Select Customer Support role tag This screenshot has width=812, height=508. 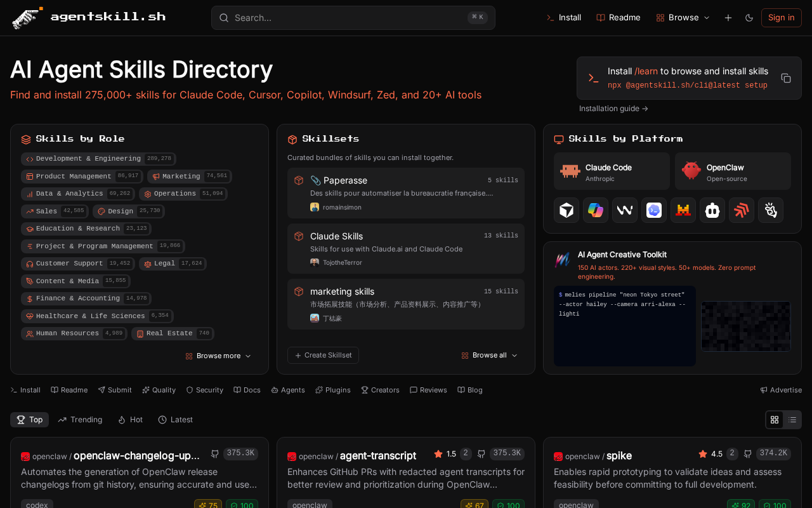(77, 264)
